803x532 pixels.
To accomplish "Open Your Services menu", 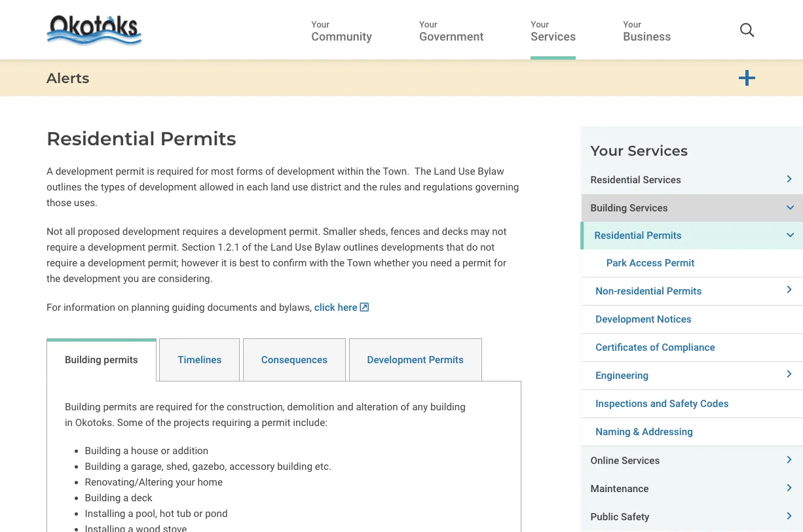I will click(553, 31).
